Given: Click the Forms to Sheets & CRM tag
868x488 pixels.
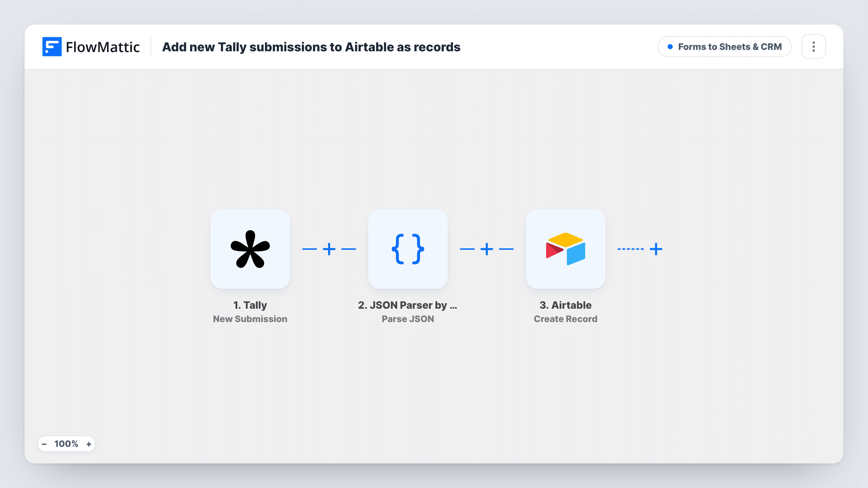Looking at the screenshot, I should click(x=725, y=47).
